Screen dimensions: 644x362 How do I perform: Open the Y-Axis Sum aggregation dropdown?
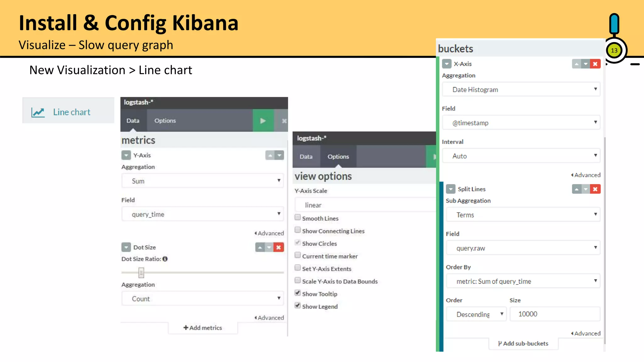click(203, 181)
